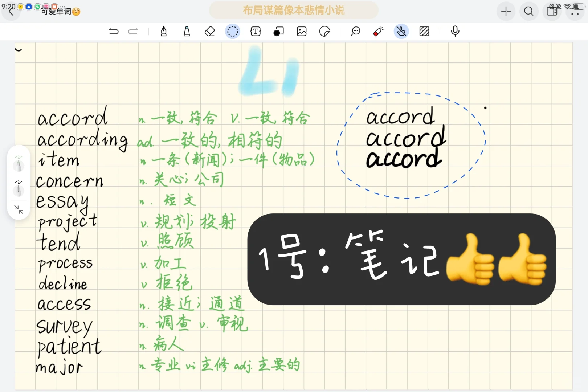This screenshot has width=588, height=392.
Task: Tap the handwritten word "tend"
Action: pyautogui.click(x=58, y=242)
